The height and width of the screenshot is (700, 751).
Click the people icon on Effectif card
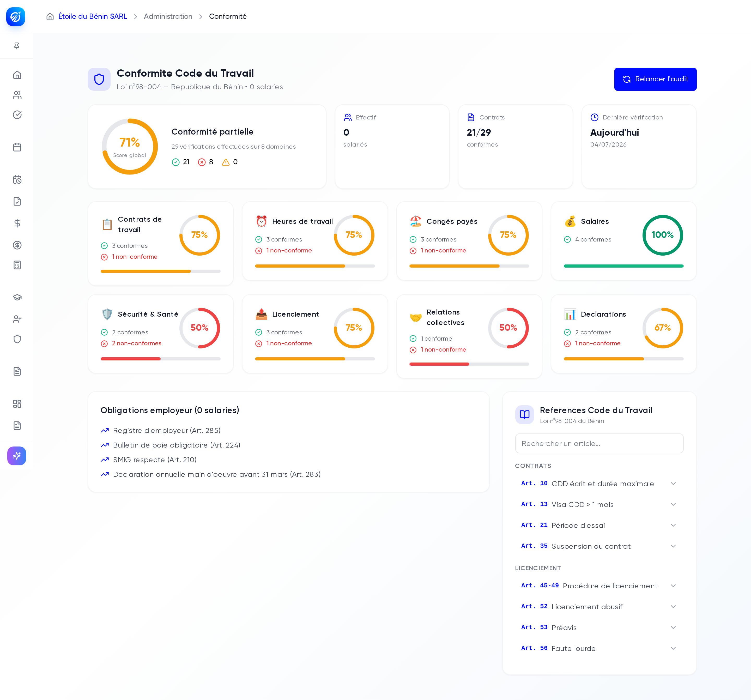tap(348, 117)
